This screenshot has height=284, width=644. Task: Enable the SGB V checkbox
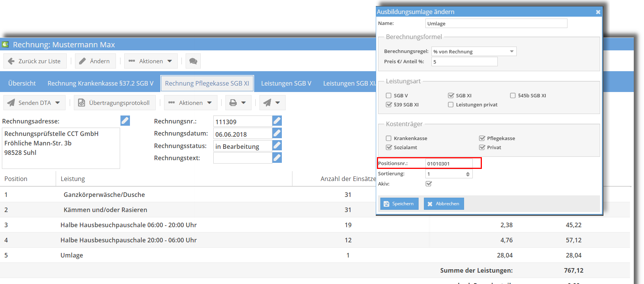(x=389, y=96)
